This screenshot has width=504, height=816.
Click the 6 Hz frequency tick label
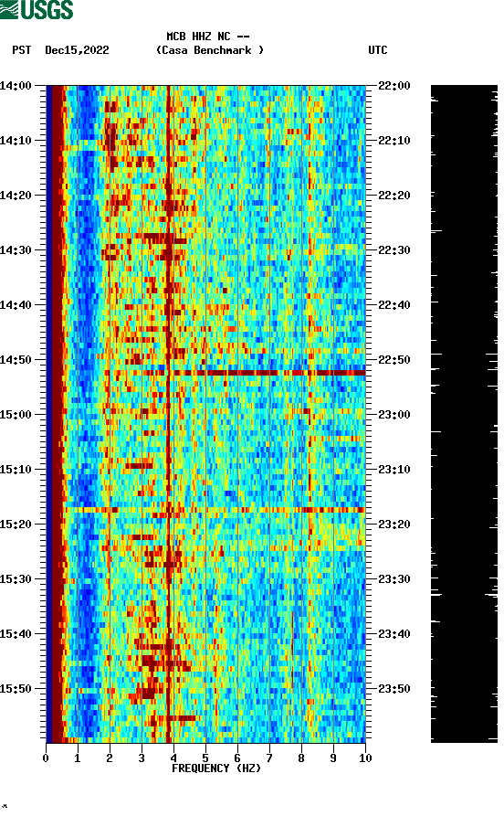[x=237, y=758]
